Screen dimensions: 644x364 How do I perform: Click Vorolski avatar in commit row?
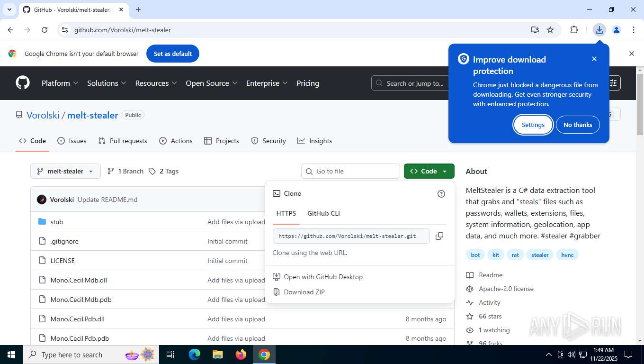pyautogui.click(x=42, y=200)
